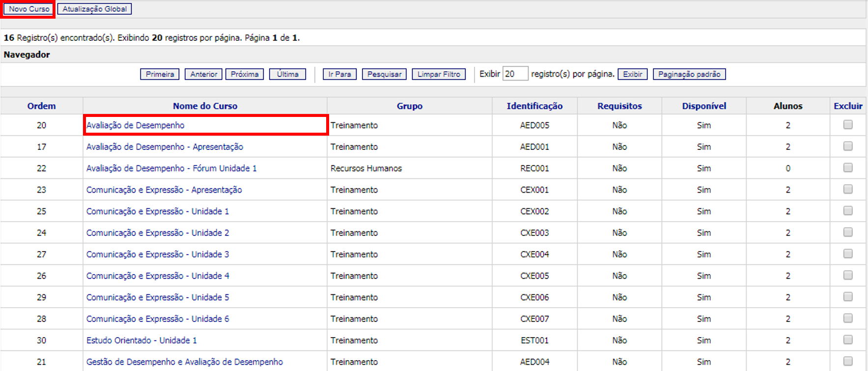Tick Excluir checkbox for course REC001
This screenshot has height=371, width=868.
pyautogui.click(x=848, y=168)
